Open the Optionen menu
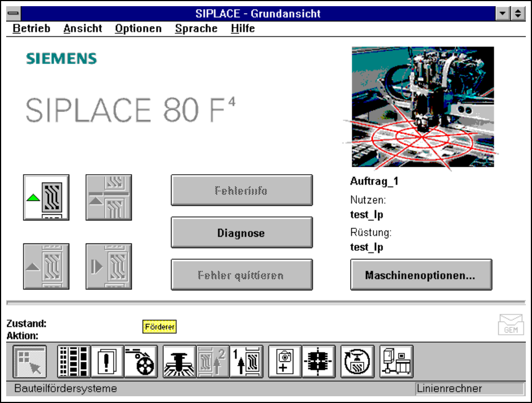Viewport: 532px width, 403px height. (x=138, y=28)
